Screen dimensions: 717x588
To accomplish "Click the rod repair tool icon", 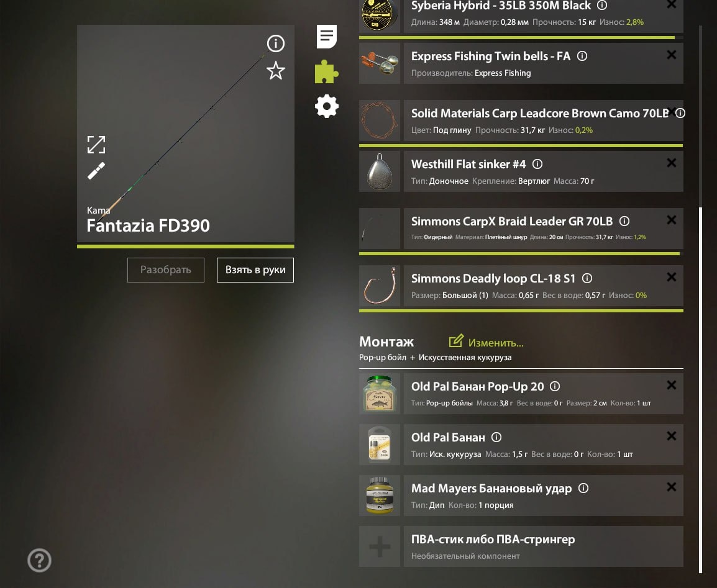I will (x=96, y=171).
